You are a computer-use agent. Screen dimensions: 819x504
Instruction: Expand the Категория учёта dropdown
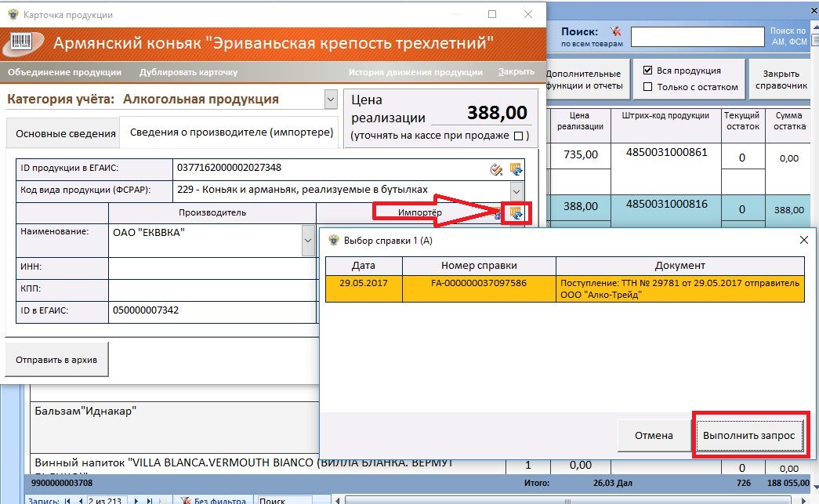click(330, 100)
